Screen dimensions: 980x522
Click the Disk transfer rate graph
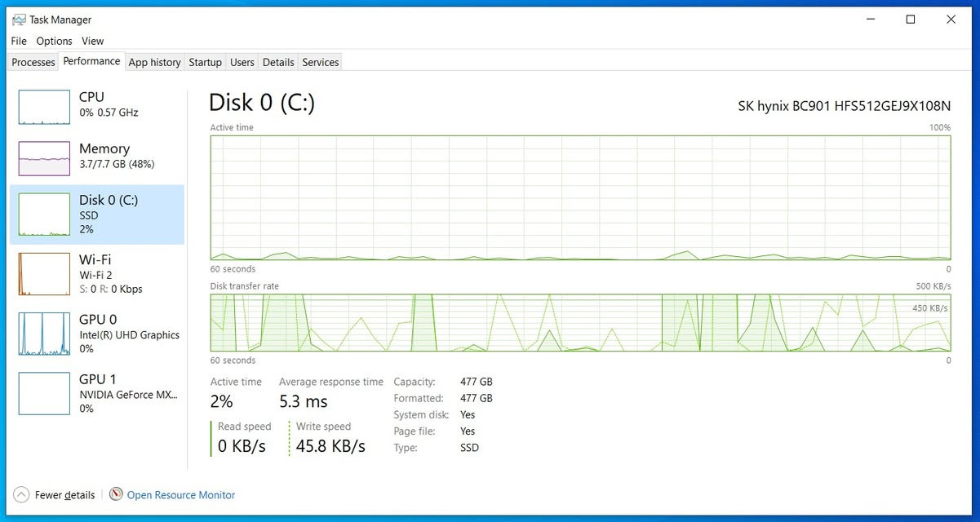pos(580,323)
